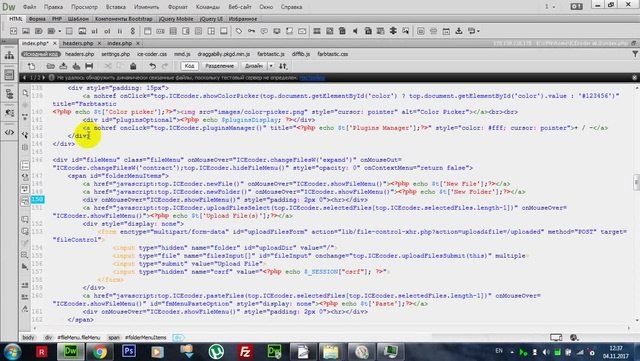Filter related files using the funnel icon
Viewport: 640px width, 361px height.
pos(635,54)
